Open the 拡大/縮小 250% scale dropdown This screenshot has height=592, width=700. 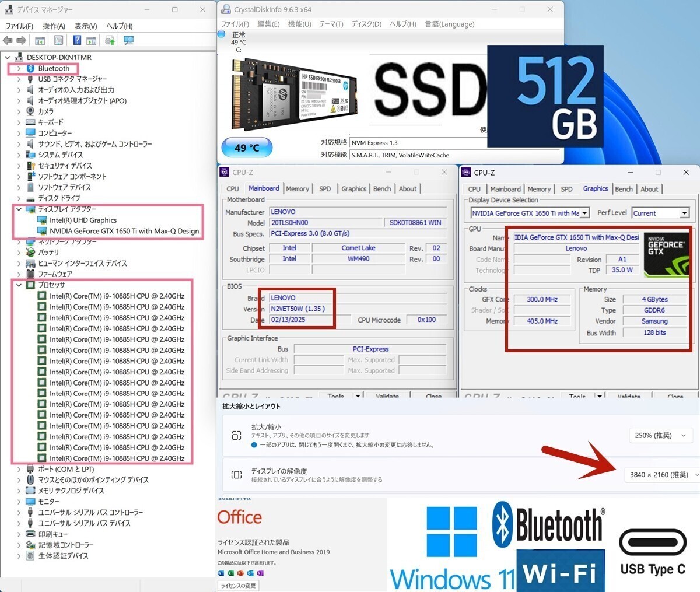point(660,436)
